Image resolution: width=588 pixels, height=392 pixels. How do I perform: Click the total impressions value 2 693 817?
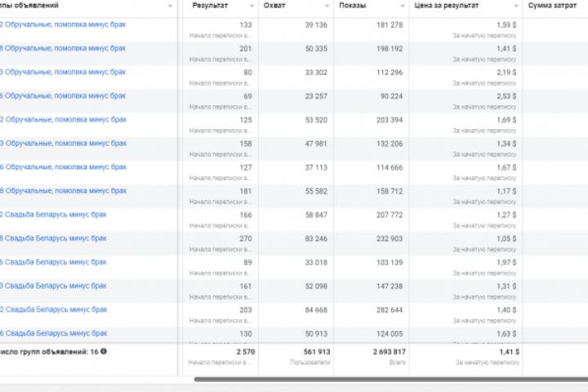point(384,351)
